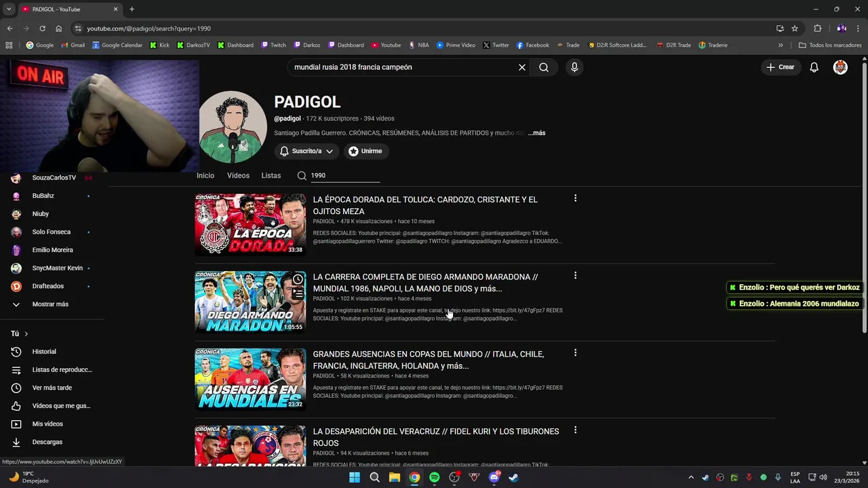Start voice search with microphone icon

[x=574, y=67]
